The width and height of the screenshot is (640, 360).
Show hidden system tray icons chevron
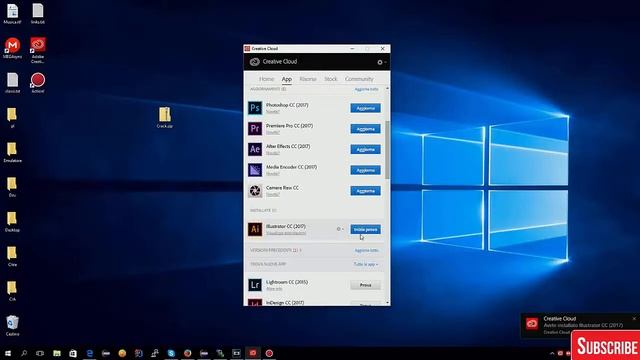point(552,353)
